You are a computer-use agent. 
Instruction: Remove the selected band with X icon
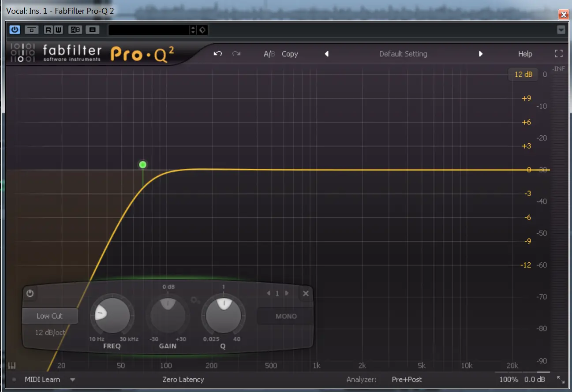[x=306, y=293]
